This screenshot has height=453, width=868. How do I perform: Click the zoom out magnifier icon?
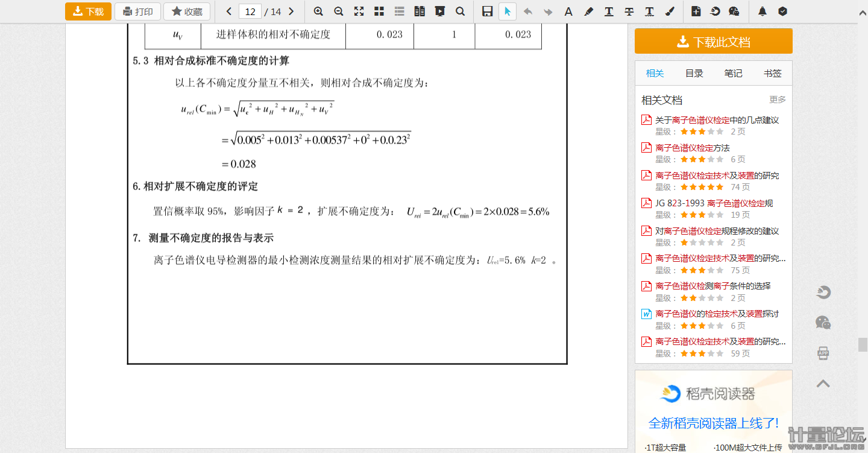pos(339,11)
